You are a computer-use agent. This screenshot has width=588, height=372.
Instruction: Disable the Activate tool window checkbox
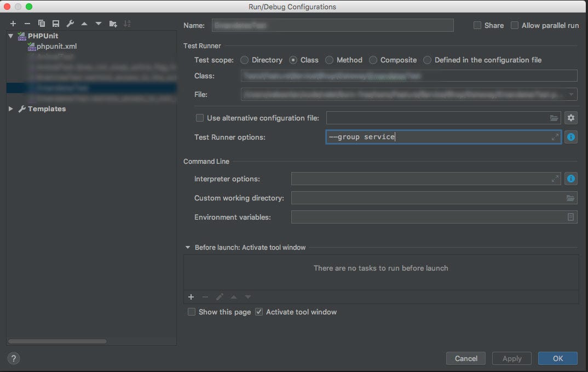point(259,312)
